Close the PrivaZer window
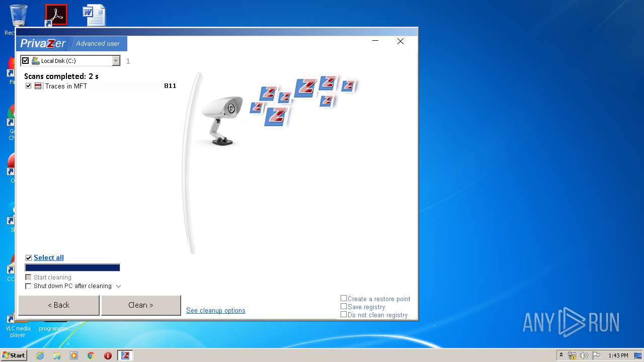 tap(400, 41)
